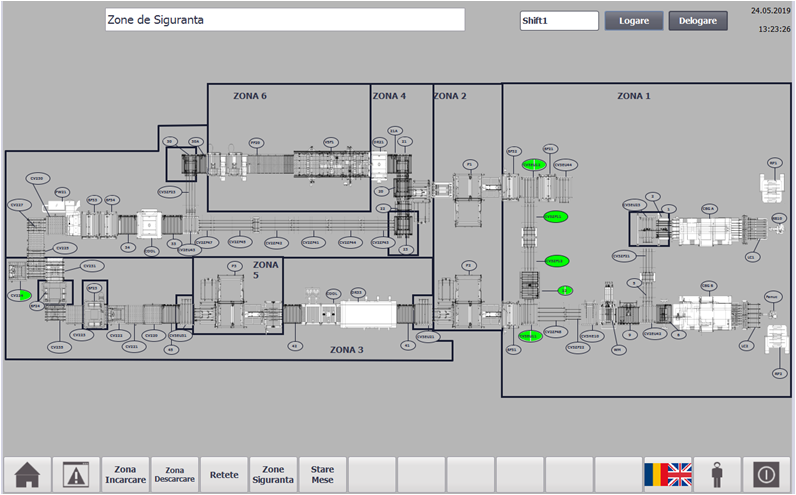
Task: Go to the Home screen icon
Action: tap(27, 475)
